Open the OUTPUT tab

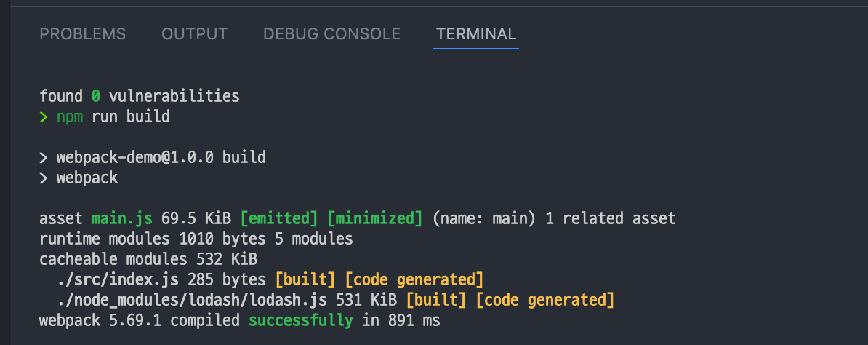194,33
